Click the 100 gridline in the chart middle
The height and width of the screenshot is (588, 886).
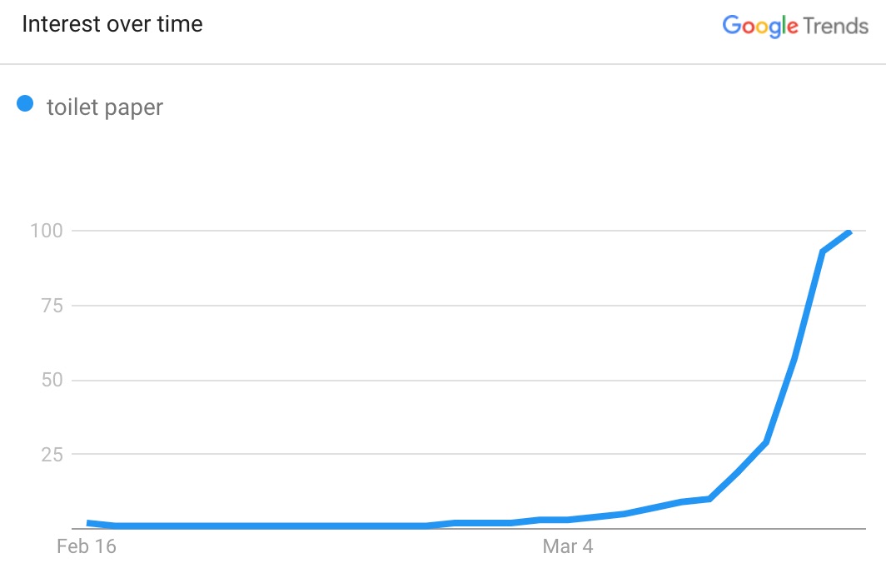coord(469,231)
